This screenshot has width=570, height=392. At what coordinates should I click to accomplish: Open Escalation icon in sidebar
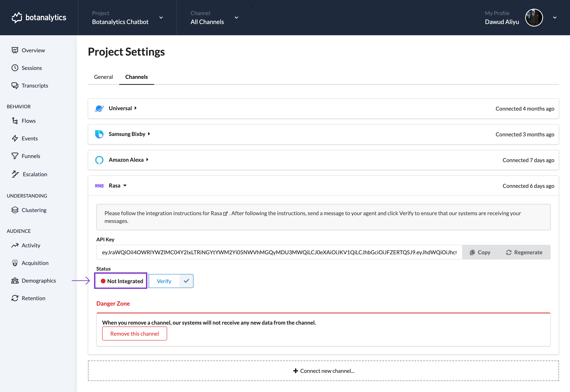coord(15,174)
